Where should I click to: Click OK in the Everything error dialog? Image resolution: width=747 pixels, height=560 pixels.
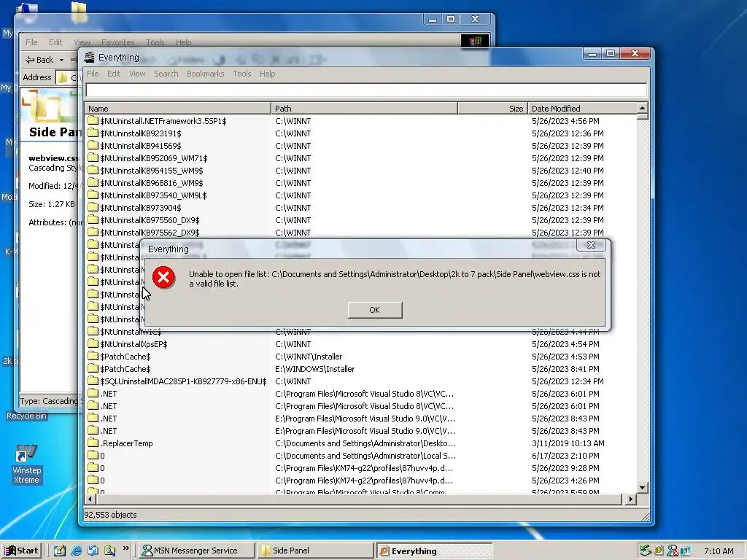coord(374,310)
